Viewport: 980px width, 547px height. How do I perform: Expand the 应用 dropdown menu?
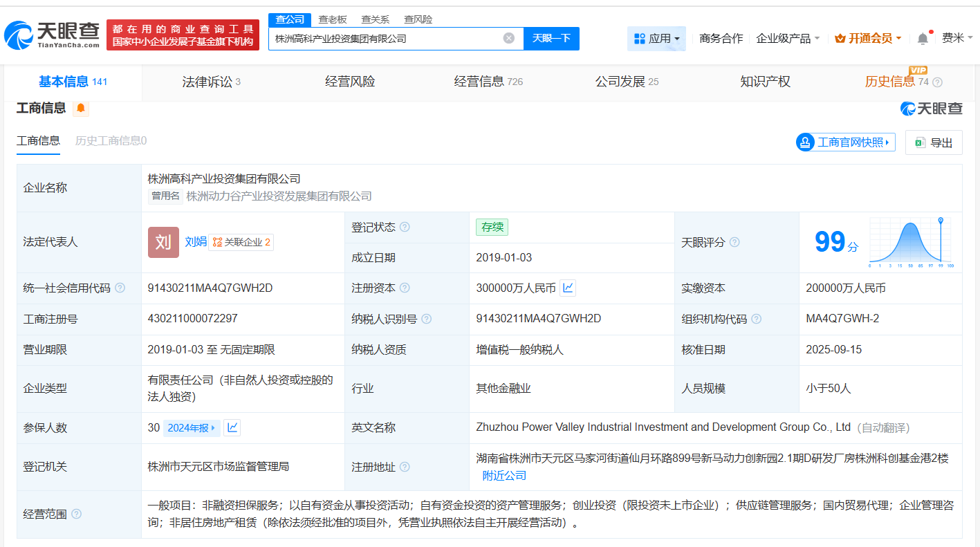656,39
